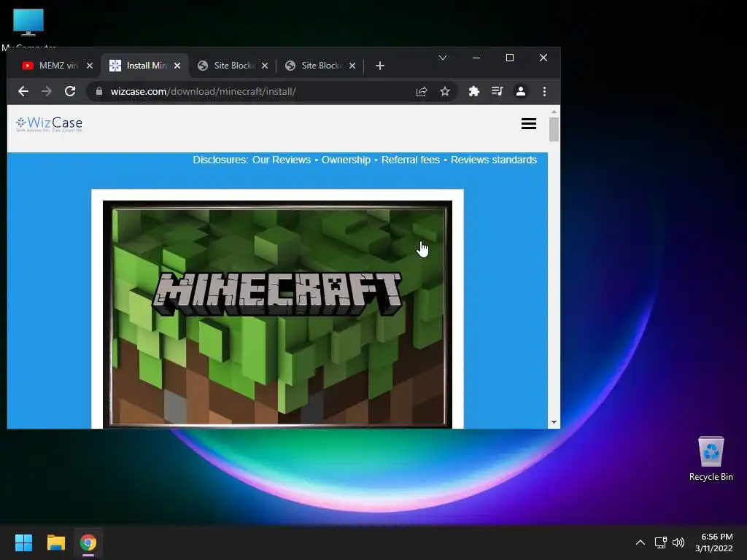Show hidden system tray icons

coord(640,542)
